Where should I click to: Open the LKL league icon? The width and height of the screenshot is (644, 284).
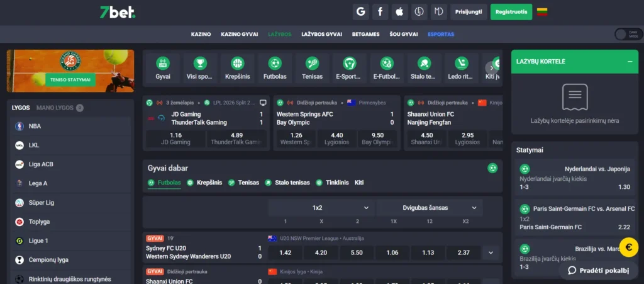[19, 145]
